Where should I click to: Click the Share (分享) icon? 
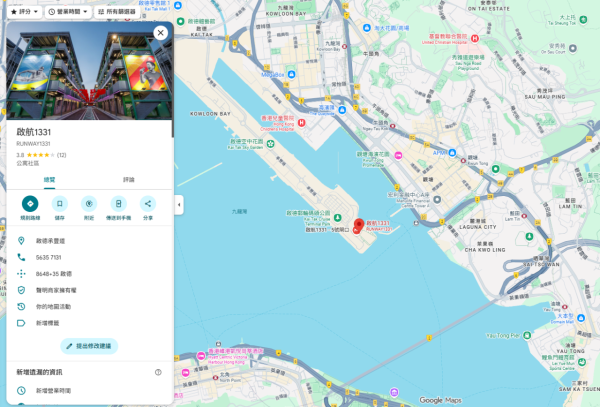[x=148, y=204]
